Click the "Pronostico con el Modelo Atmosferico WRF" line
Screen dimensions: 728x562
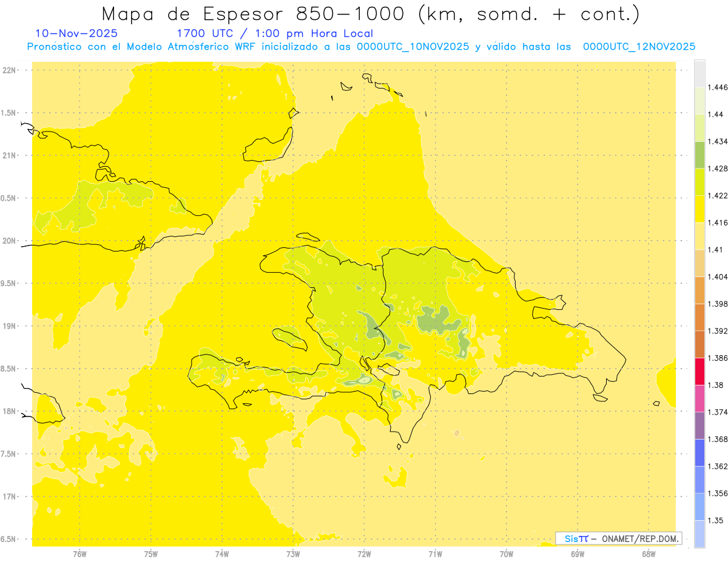360,47
